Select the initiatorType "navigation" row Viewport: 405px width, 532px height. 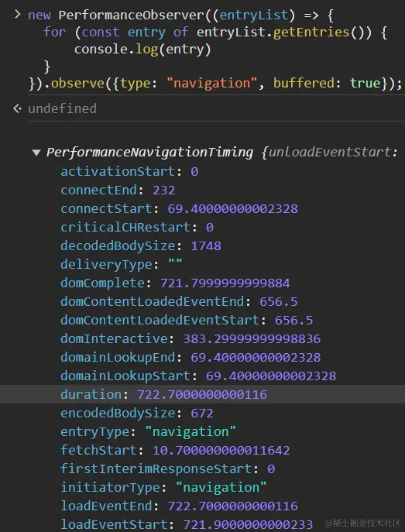click(x=163, y=487)
